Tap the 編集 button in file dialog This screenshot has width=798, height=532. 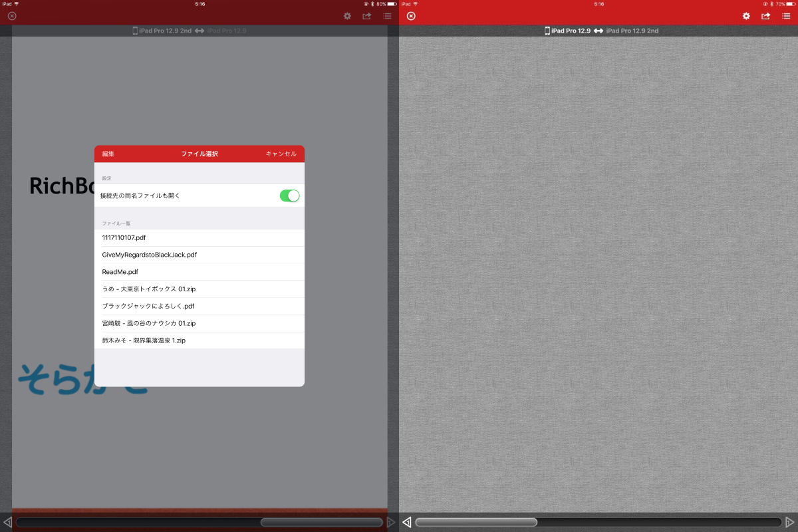pos(108,154)
